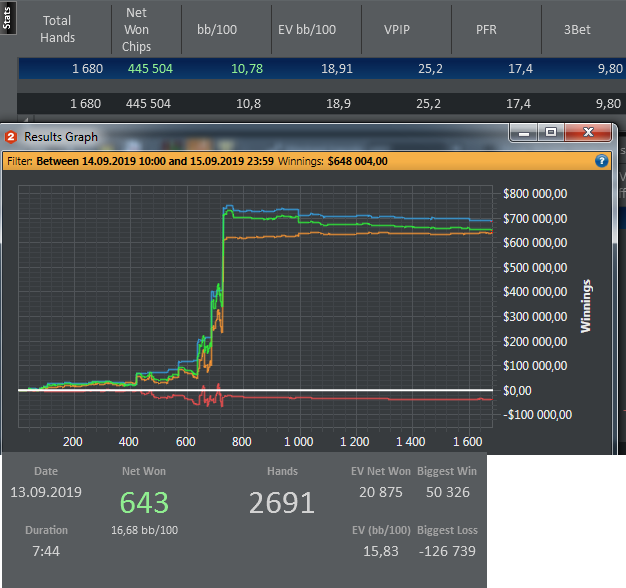The image size is (626, 588).
Task: Click the 1 000 hands axis label
Action: point(299,442)
